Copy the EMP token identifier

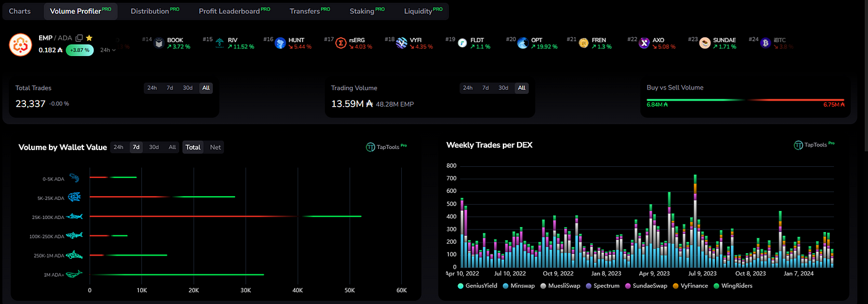(79, 38)
